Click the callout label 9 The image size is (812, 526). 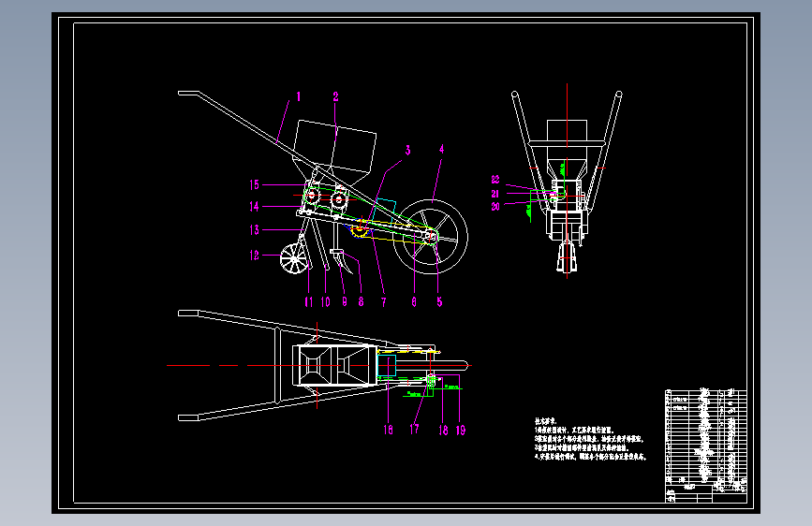tap(345, 301)
